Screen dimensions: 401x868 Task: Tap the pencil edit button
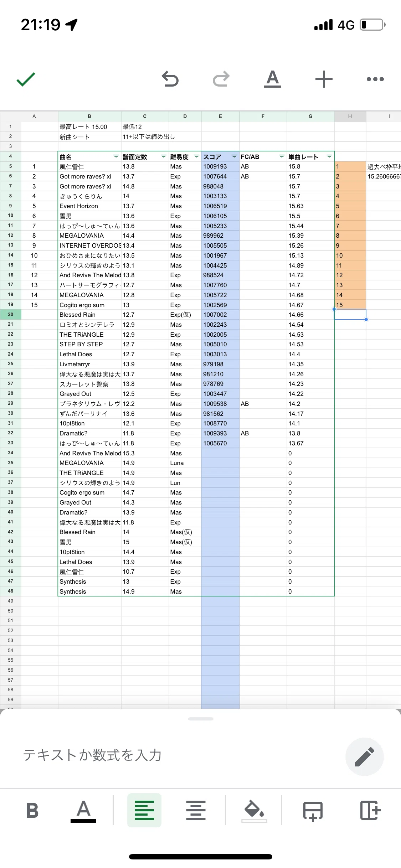coord(365,756)
